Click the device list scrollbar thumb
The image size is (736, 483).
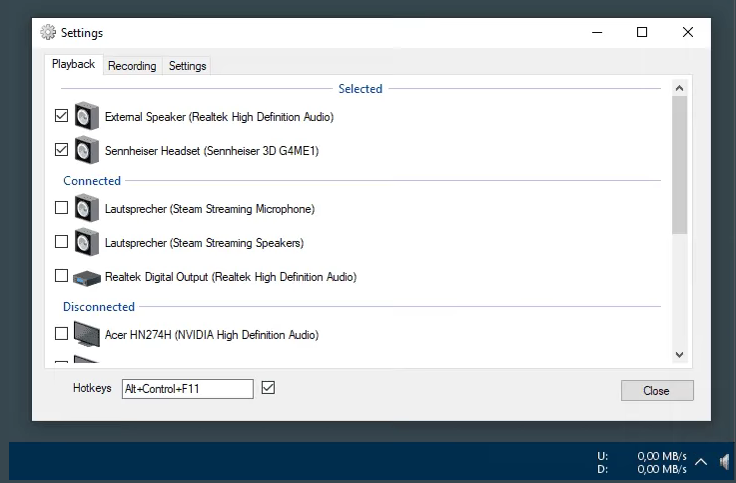(679, 165)
